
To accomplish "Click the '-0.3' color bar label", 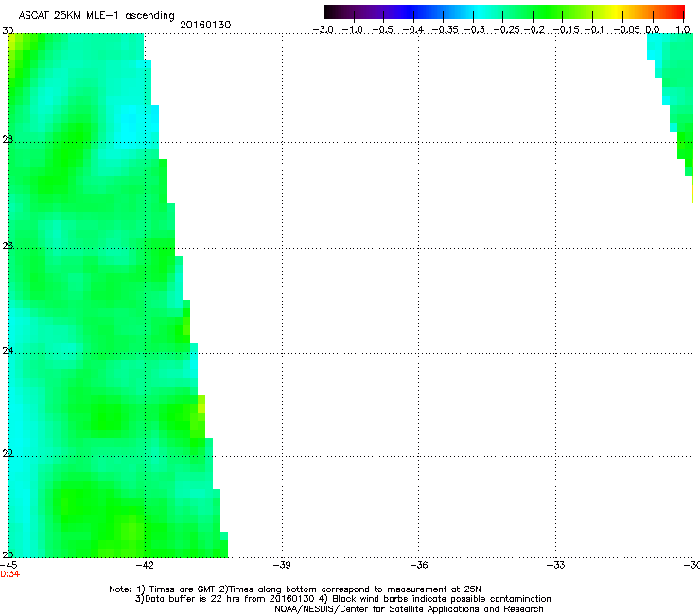I will (x=475, y=30).
